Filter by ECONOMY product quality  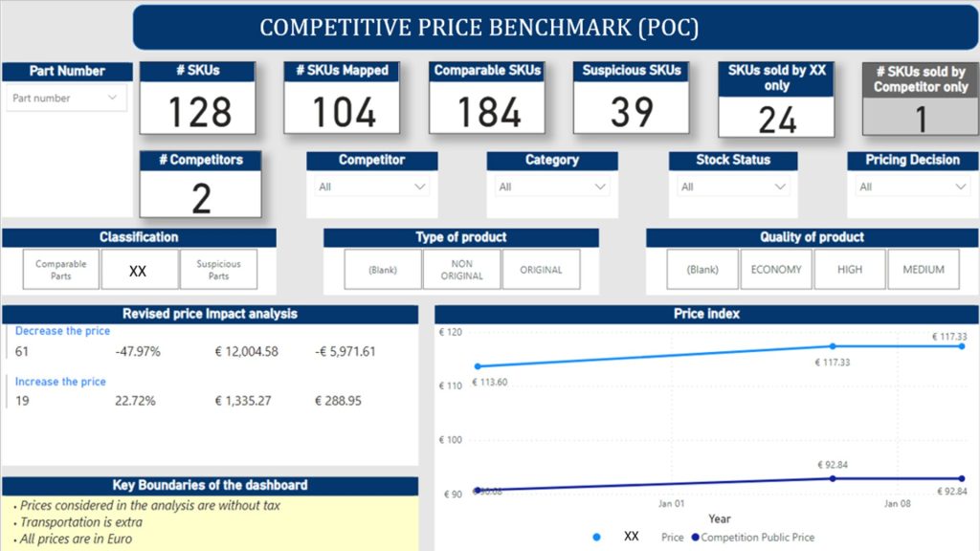pos(776,270)
